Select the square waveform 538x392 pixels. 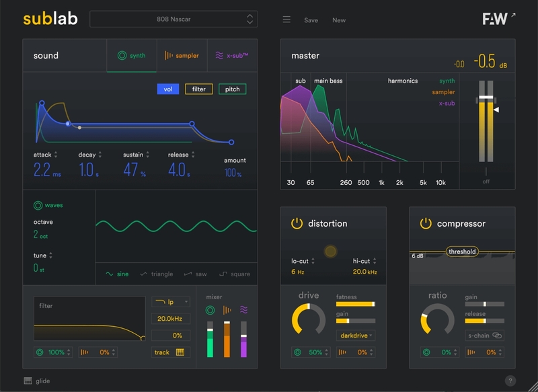(x=235, y=274)
